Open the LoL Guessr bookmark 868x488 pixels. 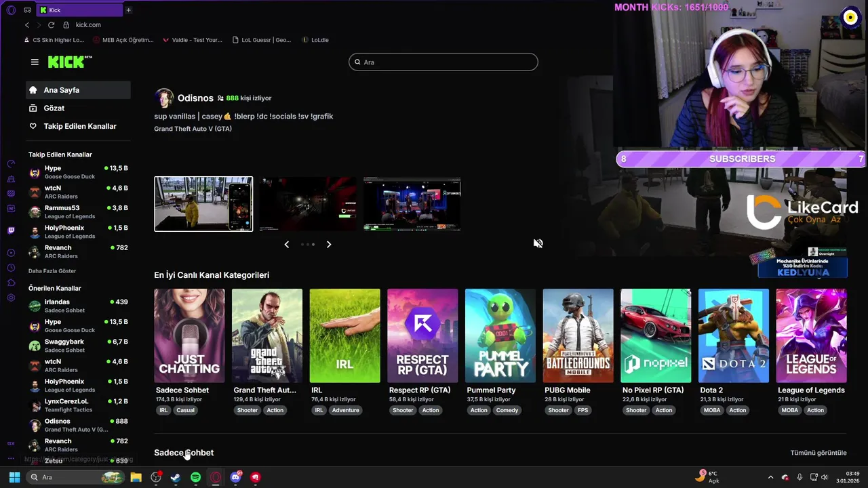(x=261, y=40)
